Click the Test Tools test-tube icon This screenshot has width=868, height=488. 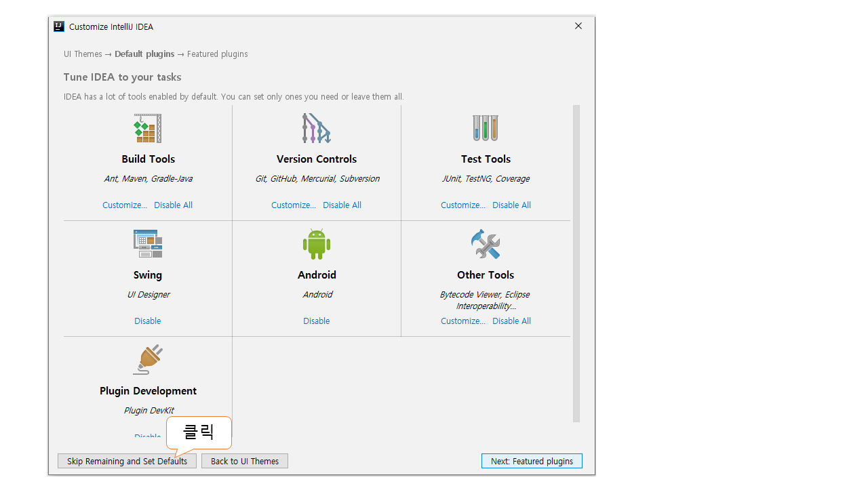[x=486, y=128]
